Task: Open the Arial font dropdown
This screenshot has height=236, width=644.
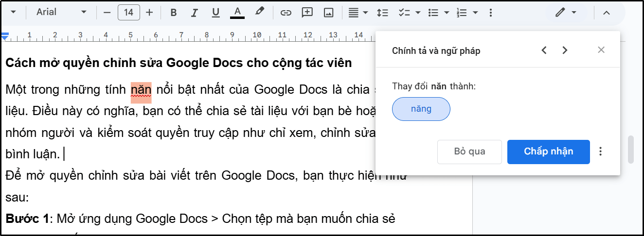Action: click(61, 12)
